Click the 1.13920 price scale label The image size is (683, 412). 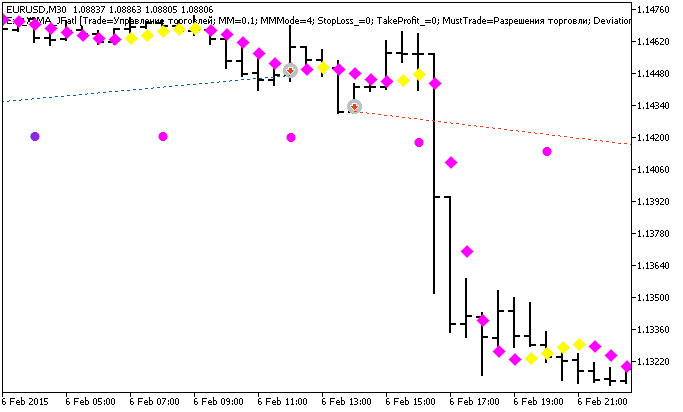pos(653,202)
